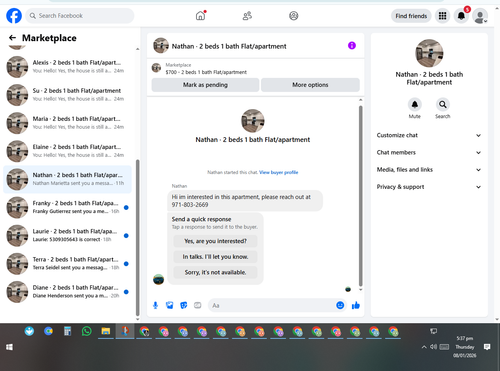This screenshot has height=371, width=500.
Task: Open Maria conversation in list
Action: point(68,123)
